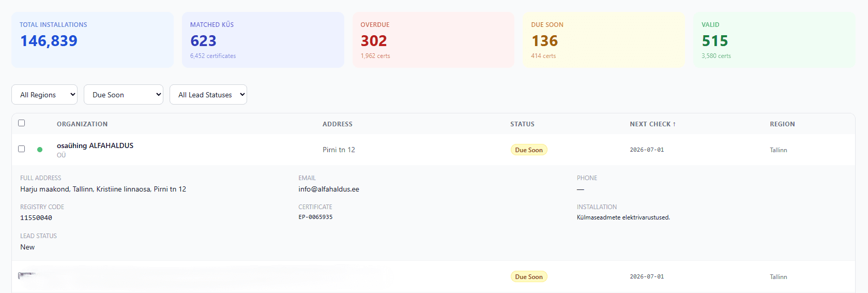Click green status dot beside osaühing ALFAHALDUS
The width and height of the screenshot is (868, 293).
click(40, 150)
